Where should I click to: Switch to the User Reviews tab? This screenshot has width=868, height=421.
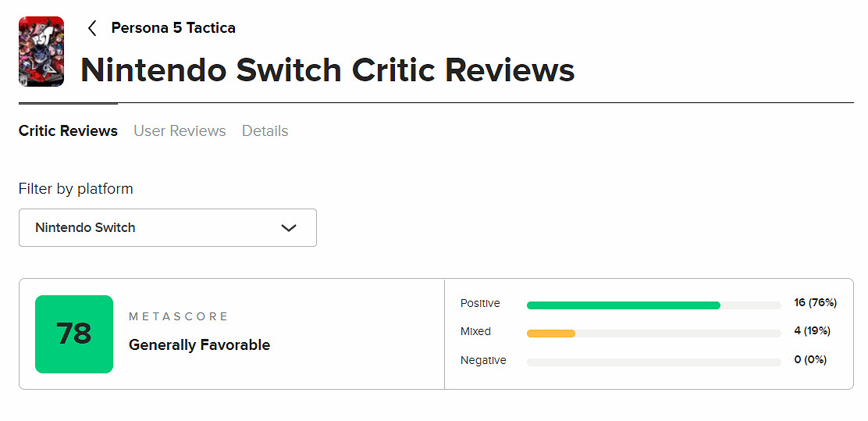pyautogui.click(x=180, y=131)
